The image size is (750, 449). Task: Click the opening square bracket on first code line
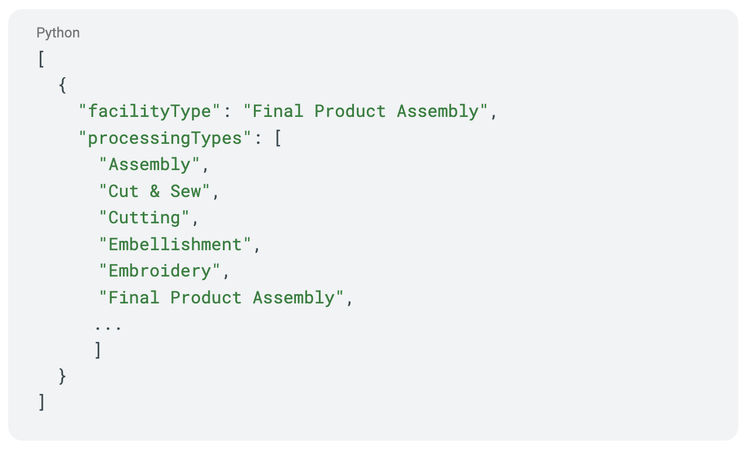click(x=42, y=59)
